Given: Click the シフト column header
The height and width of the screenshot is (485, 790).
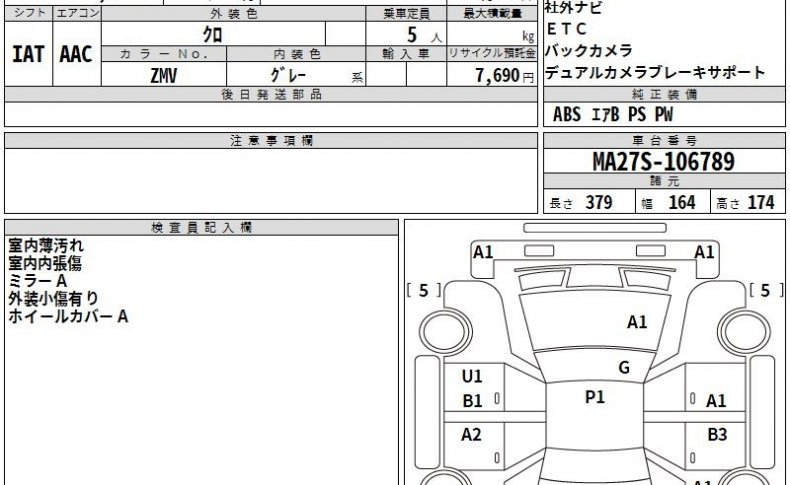Looking at the screenshot, I should (x=29, y=14).
